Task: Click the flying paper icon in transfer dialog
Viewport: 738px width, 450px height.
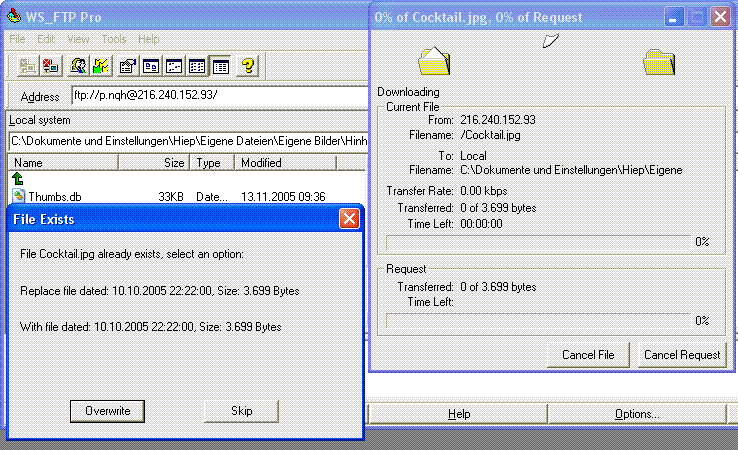Action: click(550, 40)
